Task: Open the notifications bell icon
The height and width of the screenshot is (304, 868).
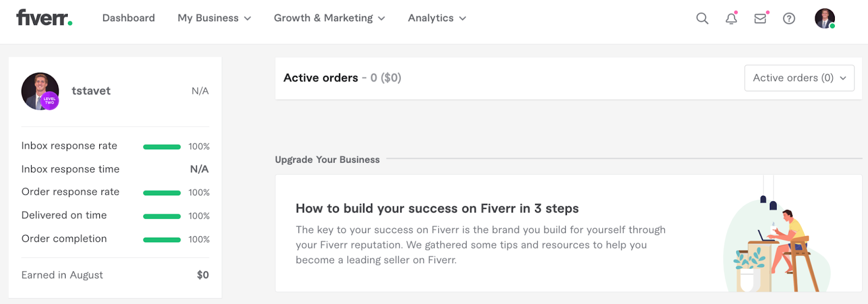Action: click(x=731, y=18)
